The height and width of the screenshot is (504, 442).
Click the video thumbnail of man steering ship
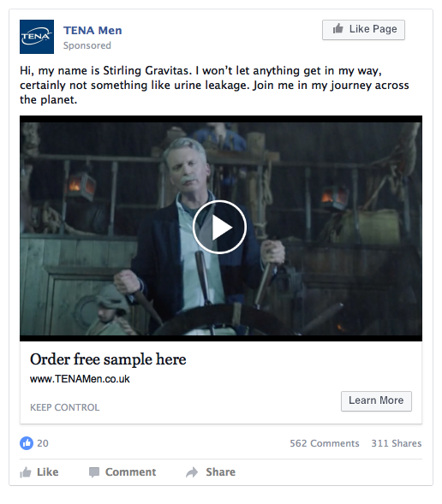(221, 228)
